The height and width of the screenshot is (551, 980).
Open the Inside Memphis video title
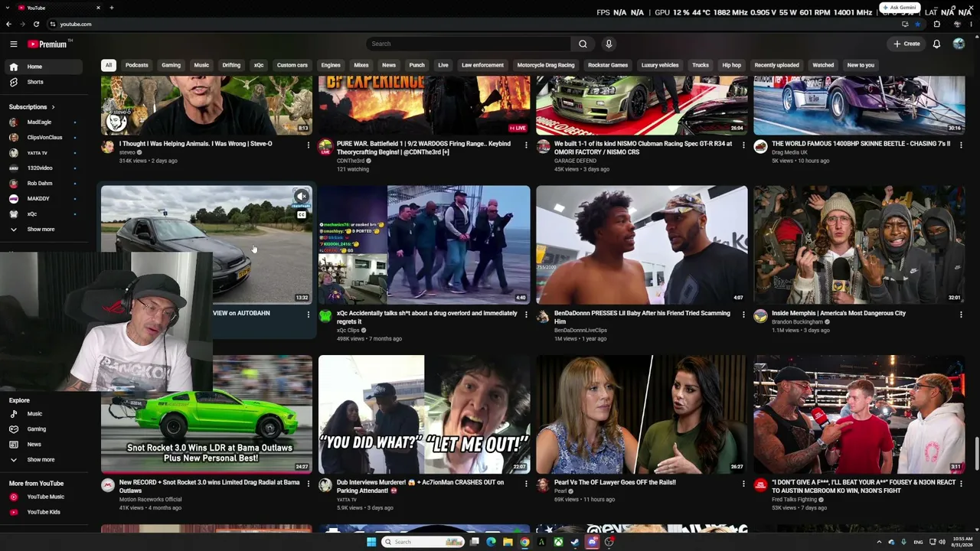pos(838,313)
